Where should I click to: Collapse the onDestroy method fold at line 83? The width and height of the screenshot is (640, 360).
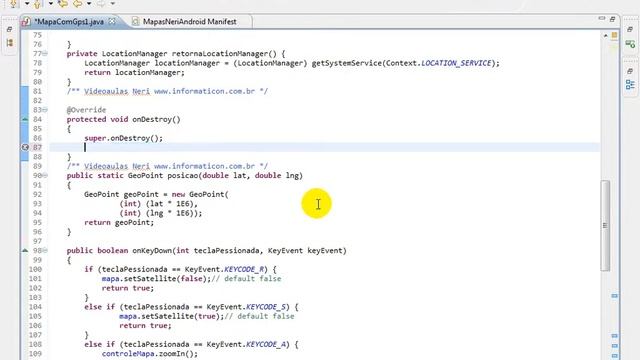pyautogui.click(x=45, y=110)
